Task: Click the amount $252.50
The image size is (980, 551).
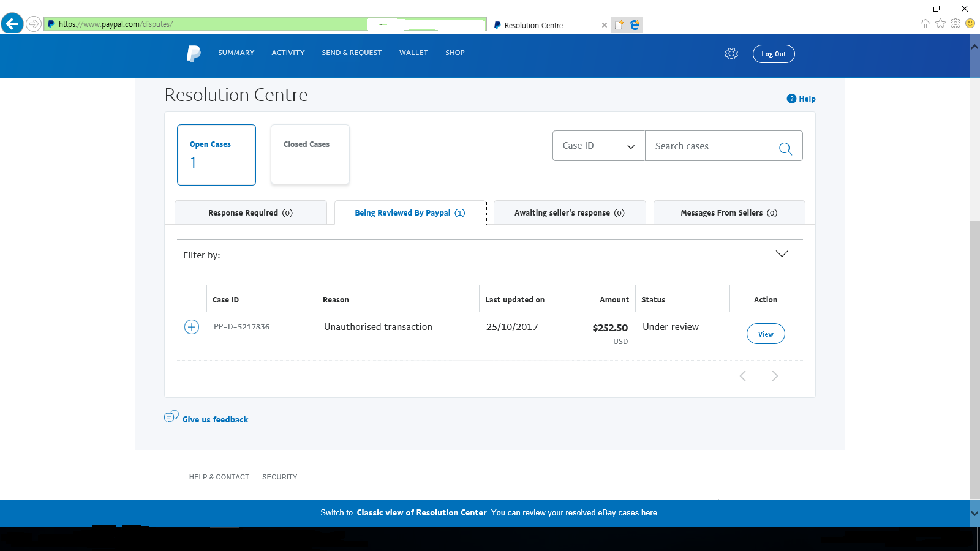Action: coord(610,328)
